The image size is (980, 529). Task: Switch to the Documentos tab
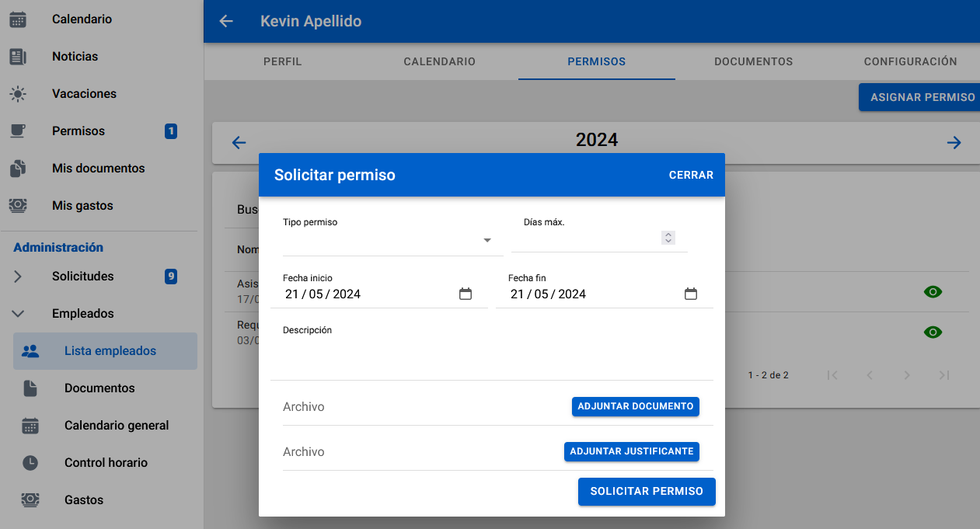(753, 61)
